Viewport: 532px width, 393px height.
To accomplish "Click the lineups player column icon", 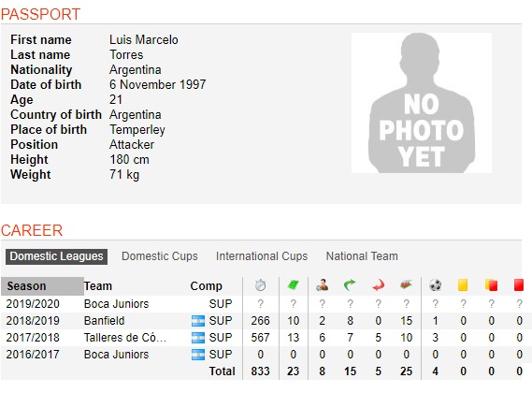I will coord(322,285).
